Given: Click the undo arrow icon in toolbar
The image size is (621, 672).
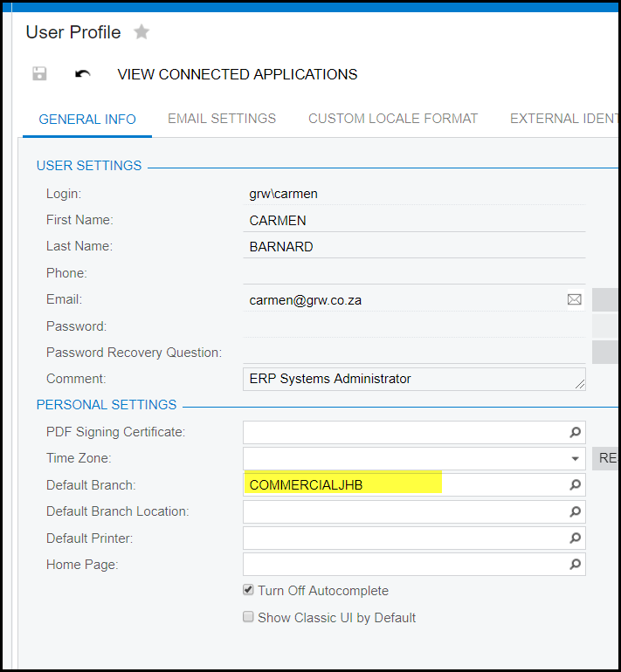Looking at the screenshot, I should (x=83, y=74).
